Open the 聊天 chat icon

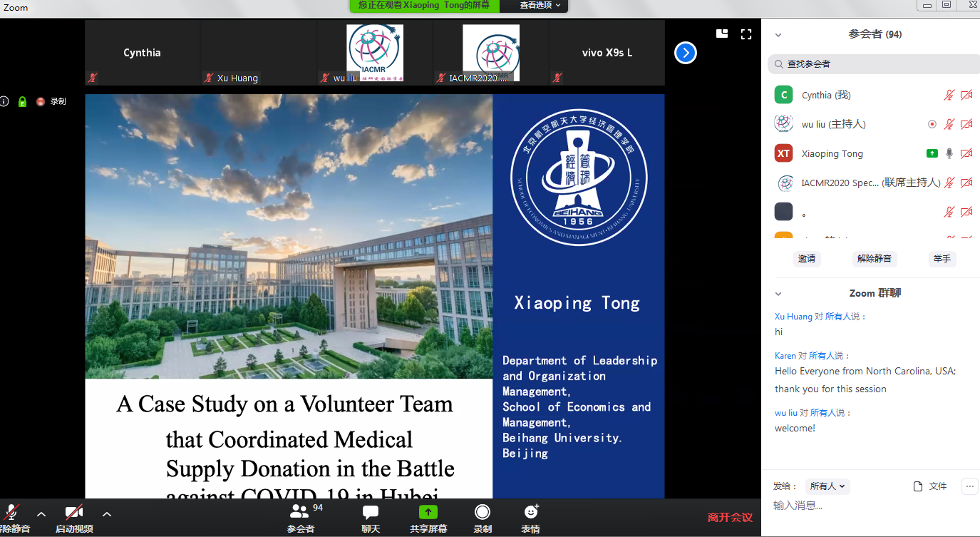[x=371, y=512]
